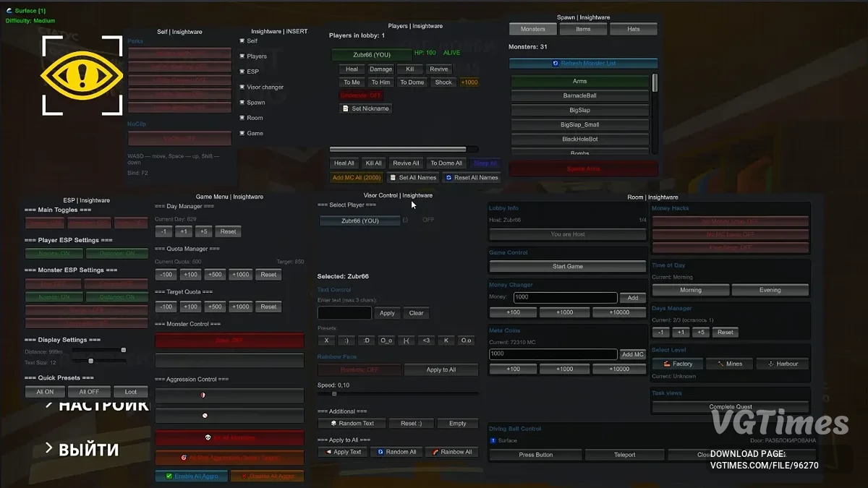This screenshot has width=868, height=488.
Task: Toggle the Visor changer window checkbox
Action: click(x=243, y=87)
